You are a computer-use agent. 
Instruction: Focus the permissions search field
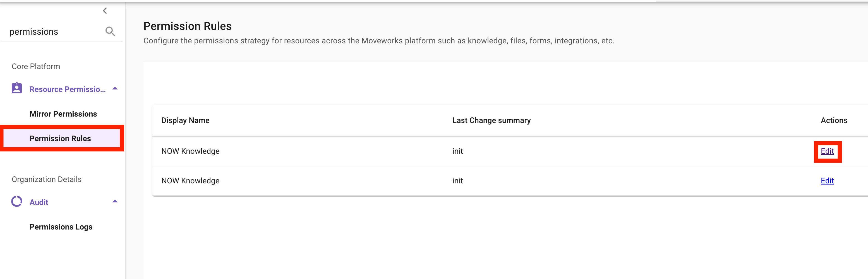(54, 32)
